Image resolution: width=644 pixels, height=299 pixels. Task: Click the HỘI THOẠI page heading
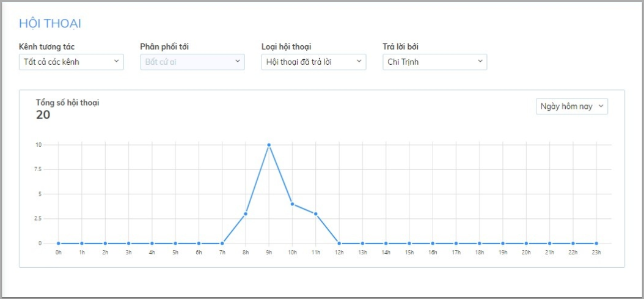pos(50,24)
